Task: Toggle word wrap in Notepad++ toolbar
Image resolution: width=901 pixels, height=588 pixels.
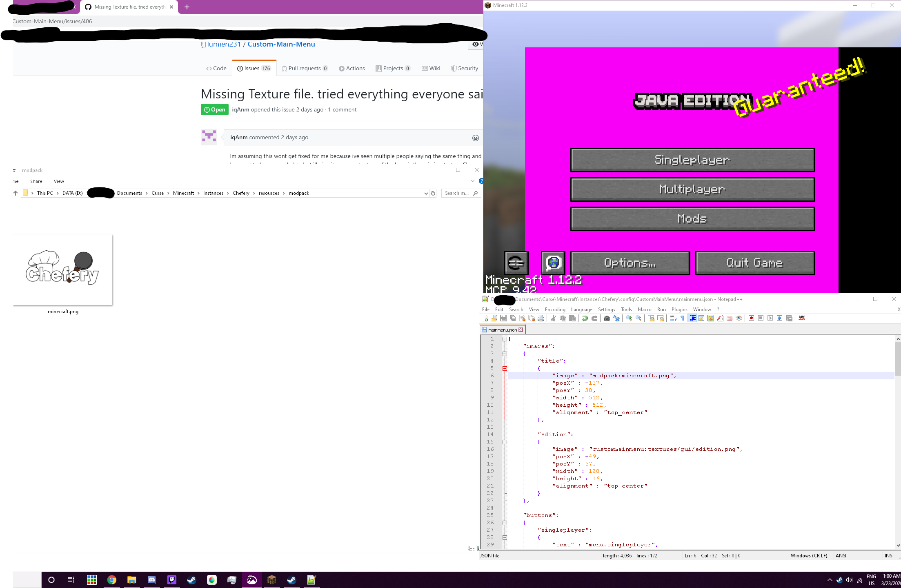Action: pos(673,318)
